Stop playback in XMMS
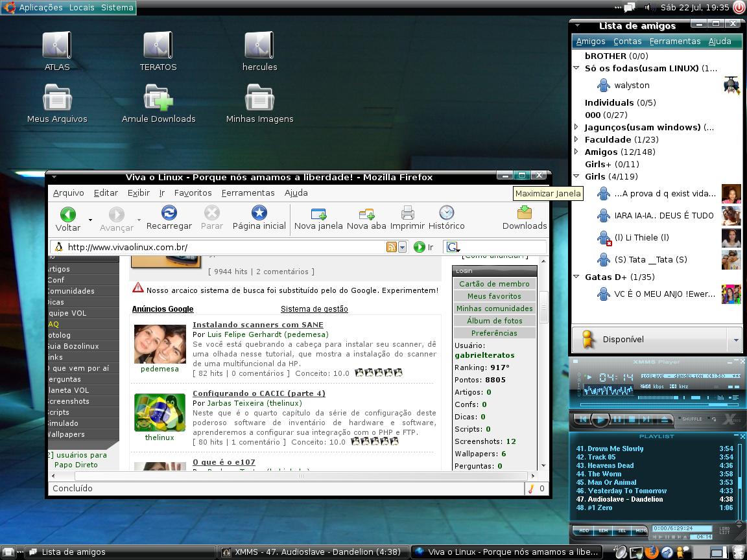 632,419
